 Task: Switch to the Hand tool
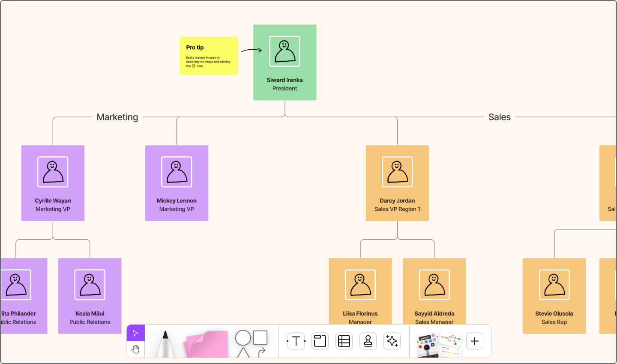[135, 349]
